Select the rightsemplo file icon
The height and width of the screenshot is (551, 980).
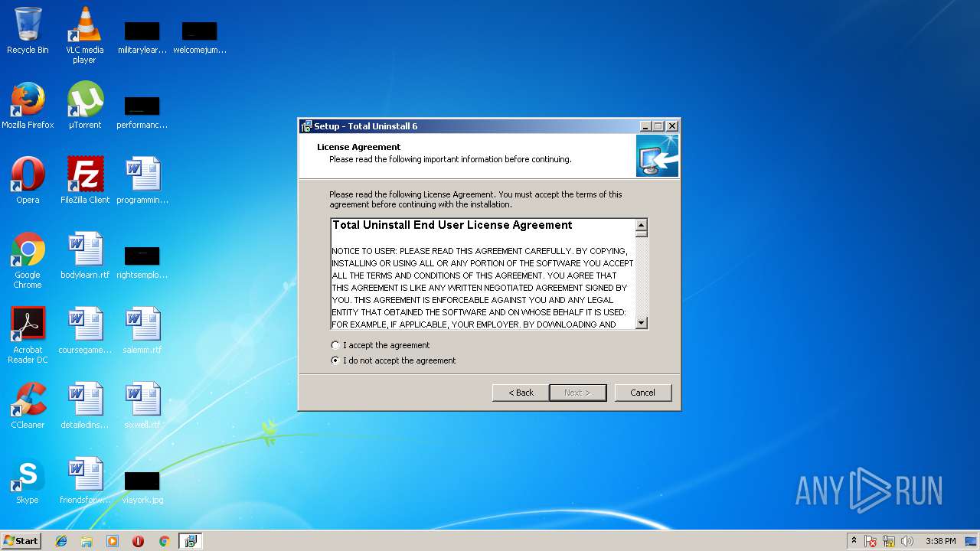coord(142,262)
